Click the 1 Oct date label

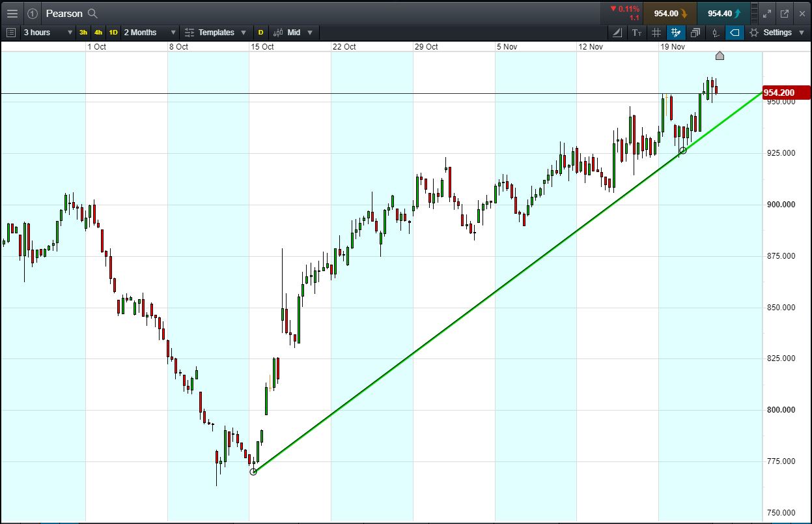pyautogui.click(x=97, y=46)
